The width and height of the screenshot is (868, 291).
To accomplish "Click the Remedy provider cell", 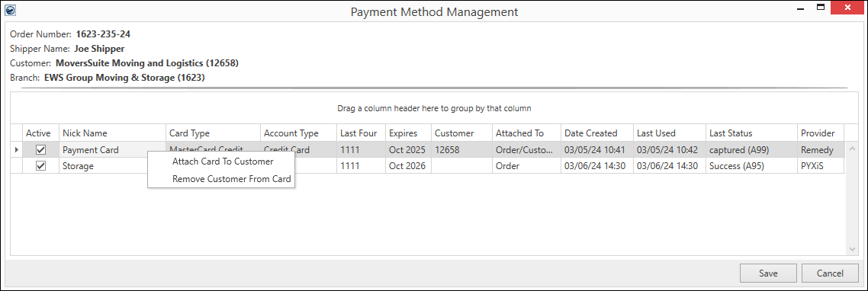I will [821, 149].
